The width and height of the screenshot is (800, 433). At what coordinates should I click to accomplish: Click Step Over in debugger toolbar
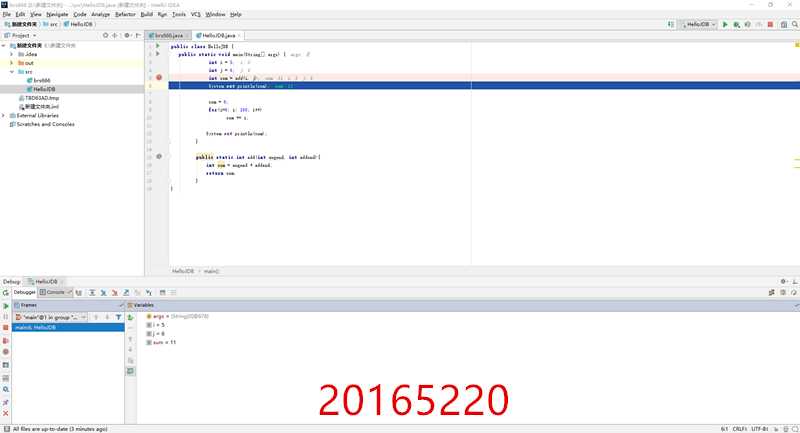click(x=92, y=293)
